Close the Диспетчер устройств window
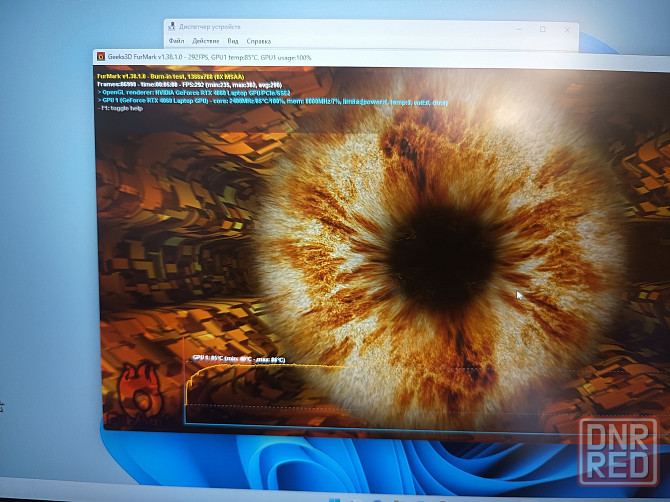Viewport: 670px width, 502px height. [x=567, y=29]
